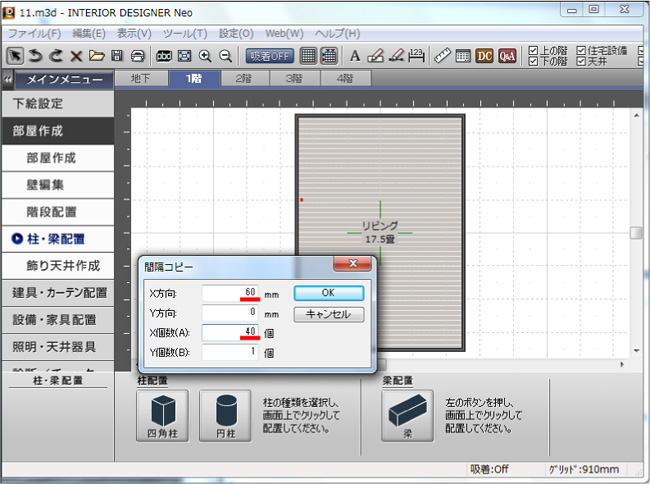Viewport: 650px width, 484px height.
Task: Select the beam (梁) placement button
Action: [x=409, y=415]
